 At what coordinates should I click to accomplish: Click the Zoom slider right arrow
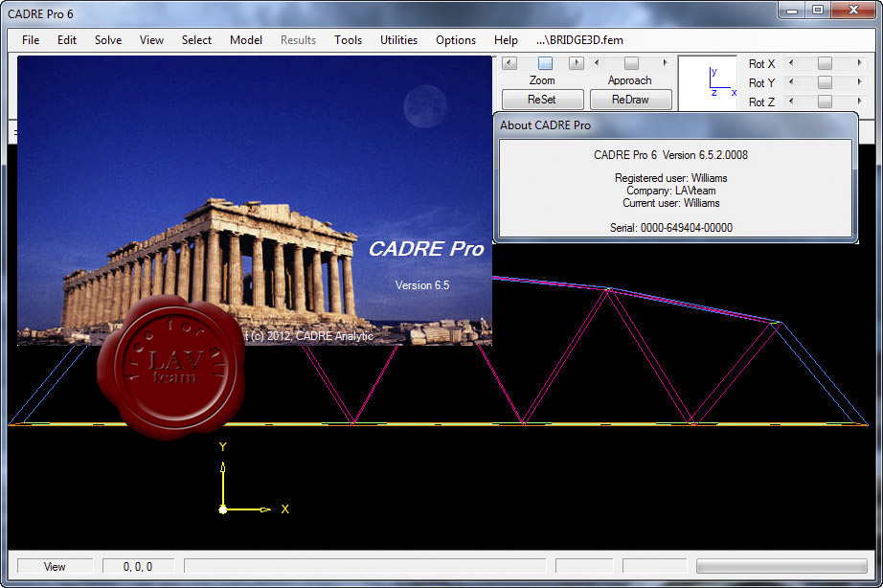[577, 63]
